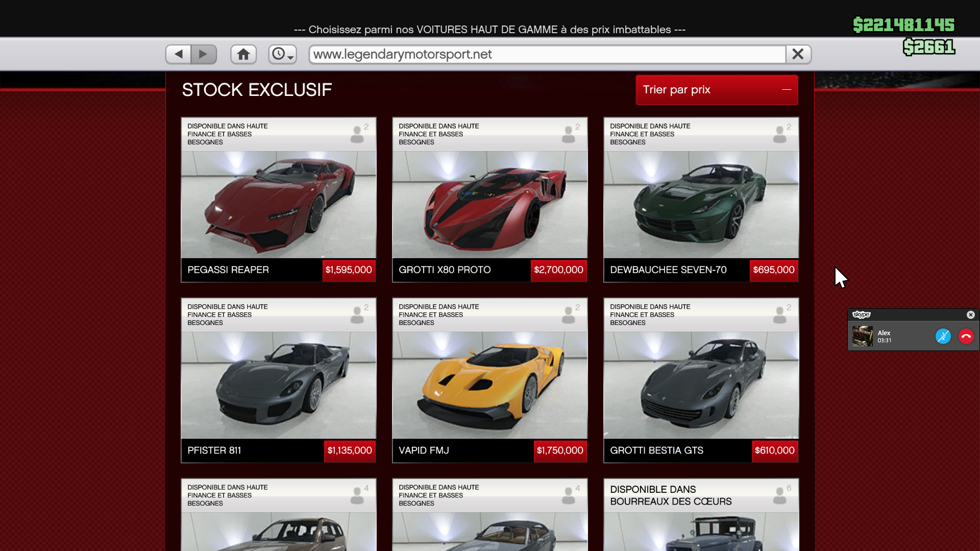Click Alex's Skype avatar

(863, 337)
